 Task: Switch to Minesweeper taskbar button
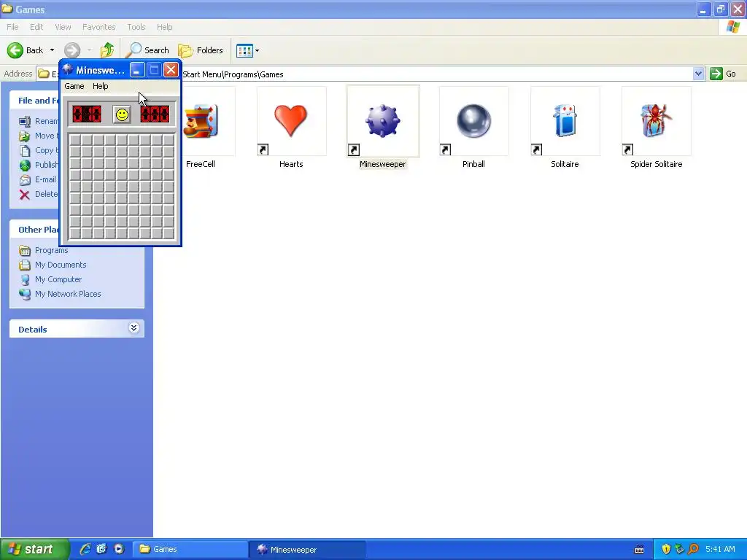pos(307,550)
